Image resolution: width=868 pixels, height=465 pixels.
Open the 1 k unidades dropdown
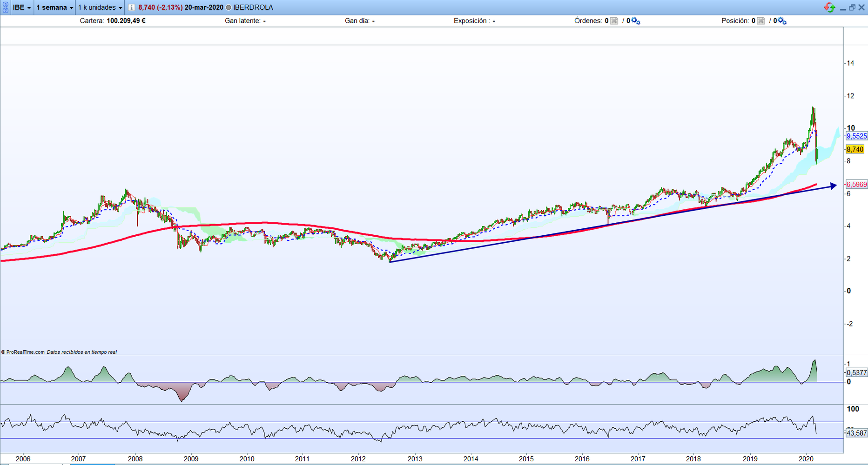tap(100, 7)
